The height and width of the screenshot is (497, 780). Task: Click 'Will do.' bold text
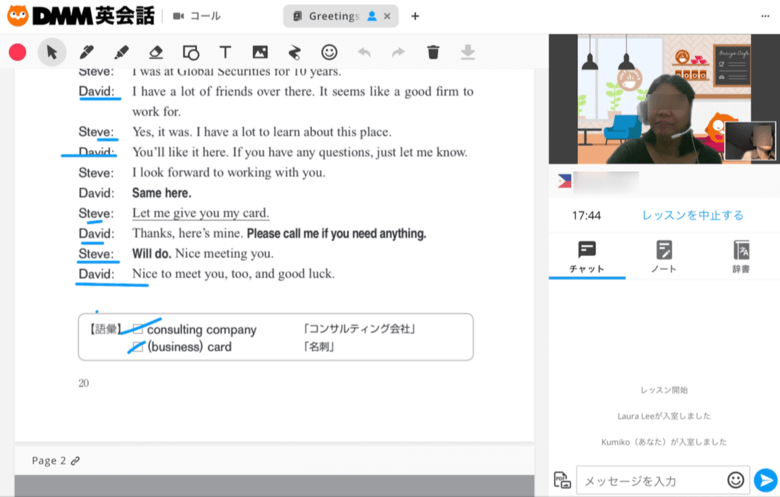[152, 253]
